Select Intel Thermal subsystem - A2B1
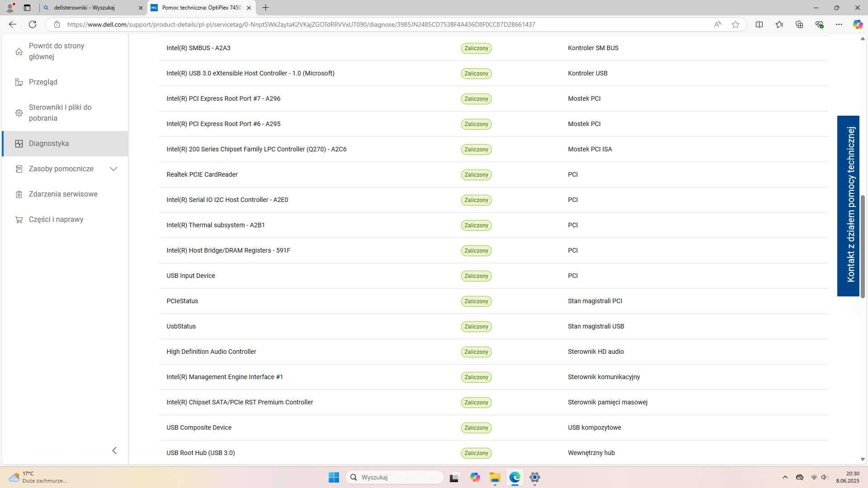868x488 pixels. [494, 225]
